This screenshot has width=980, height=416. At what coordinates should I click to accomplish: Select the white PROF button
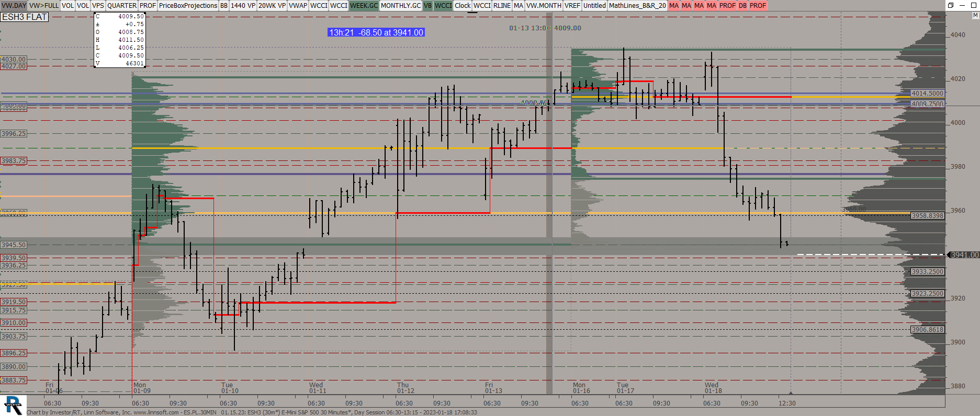coord(148,6)
